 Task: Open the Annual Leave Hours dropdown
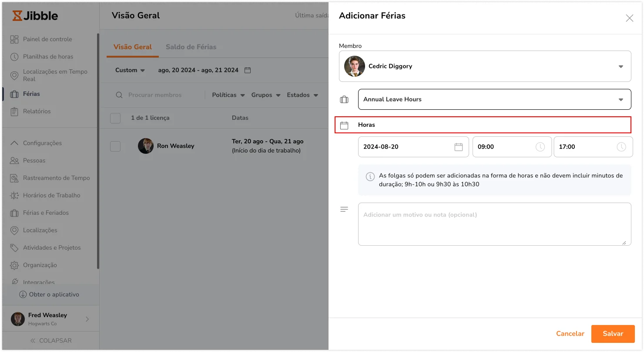(x=494, y=99)
